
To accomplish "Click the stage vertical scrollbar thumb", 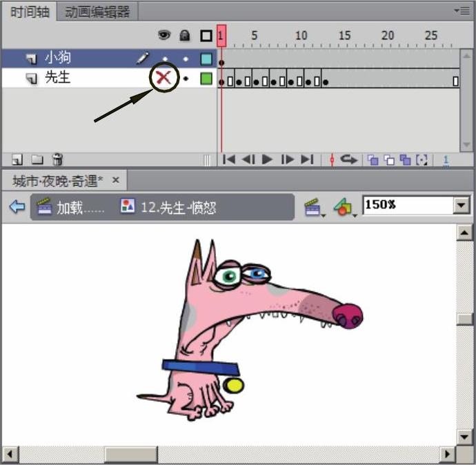I will [464, 319].
